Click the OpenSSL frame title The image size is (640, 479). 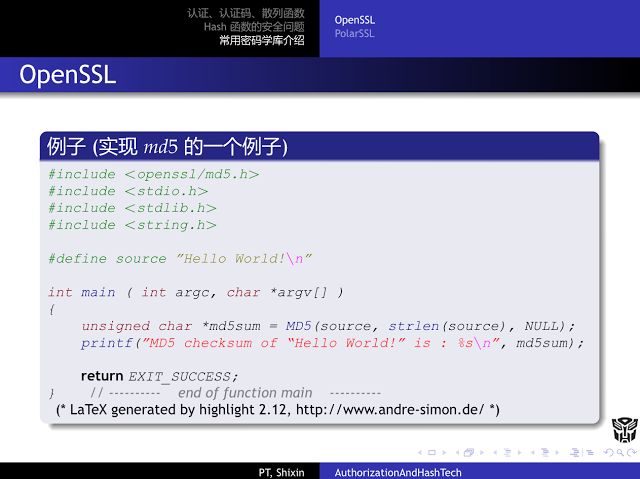(x=68, y=75)
